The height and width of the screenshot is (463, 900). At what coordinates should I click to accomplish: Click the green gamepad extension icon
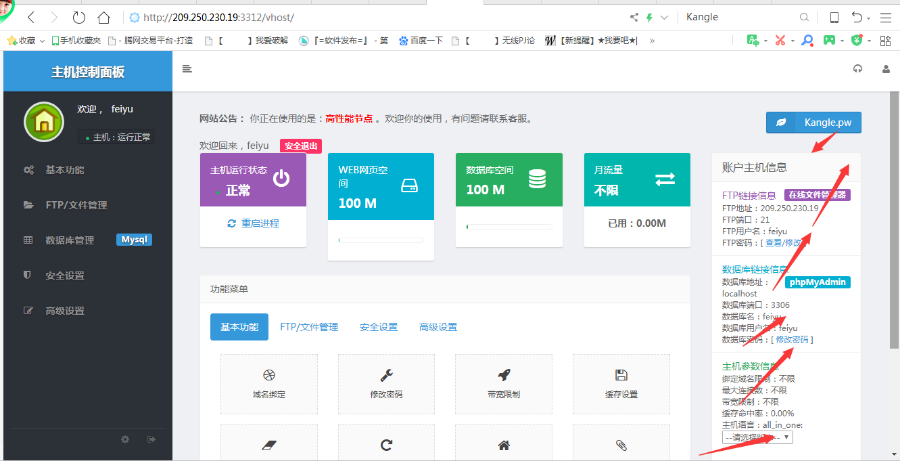(x=829, y=40)
